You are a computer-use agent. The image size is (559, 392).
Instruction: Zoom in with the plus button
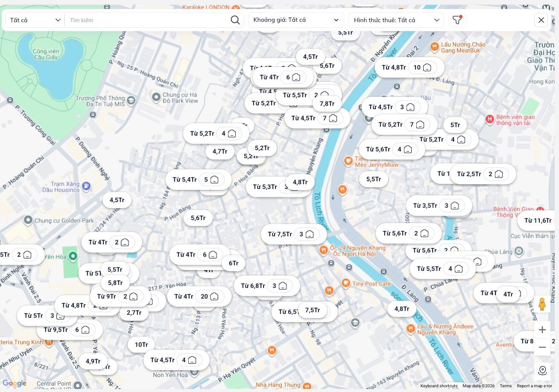click(542, 330)
